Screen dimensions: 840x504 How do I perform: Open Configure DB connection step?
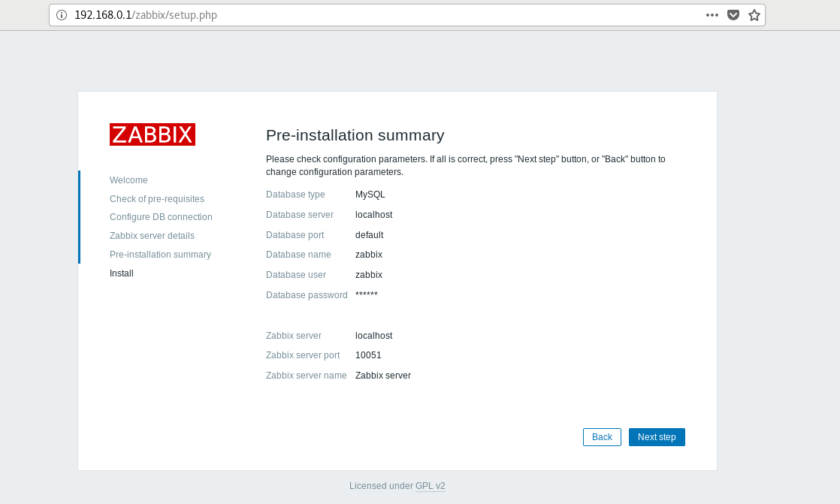tap(161, 217)
